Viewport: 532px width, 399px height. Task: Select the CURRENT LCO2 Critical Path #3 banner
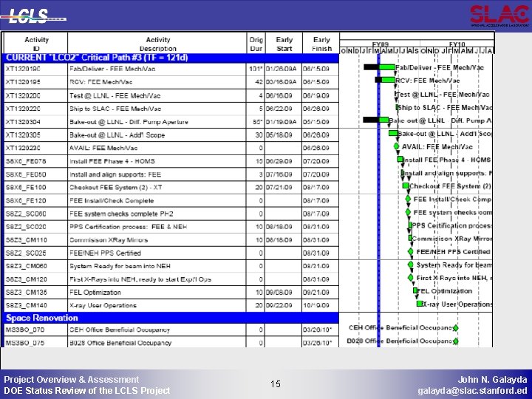(x=171, y=58)
